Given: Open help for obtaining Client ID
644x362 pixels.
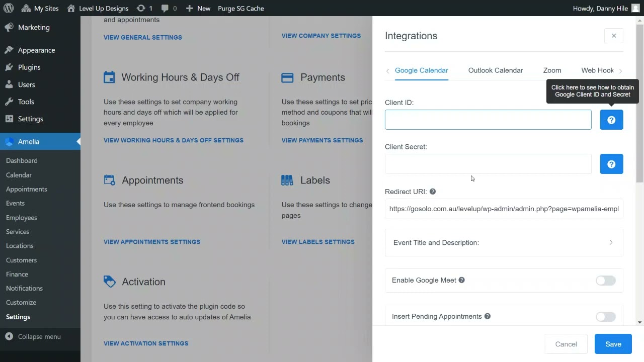Looking at the screenshot, I should click(x=612, y=120).
